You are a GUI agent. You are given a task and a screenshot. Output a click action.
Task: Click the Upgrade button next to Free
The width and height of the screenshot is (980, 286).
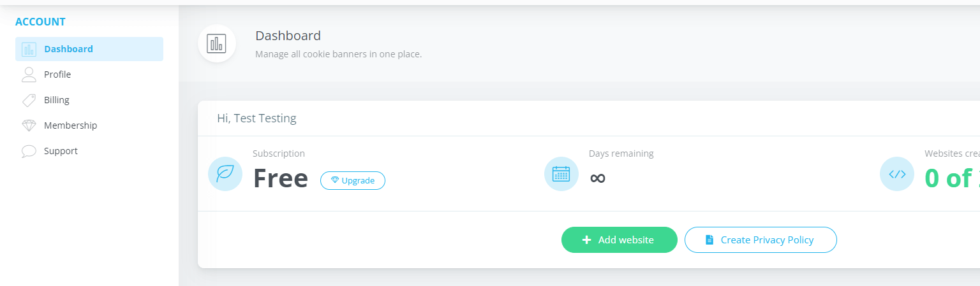point(353,180)
